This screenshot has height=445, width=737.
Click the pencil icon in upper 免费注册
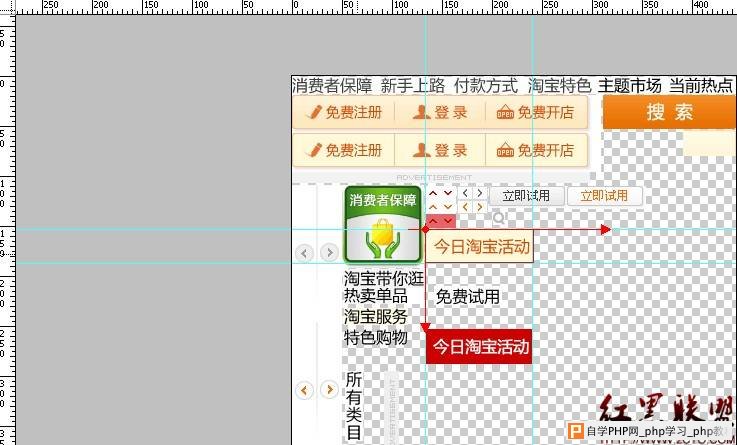click(314, 112)
